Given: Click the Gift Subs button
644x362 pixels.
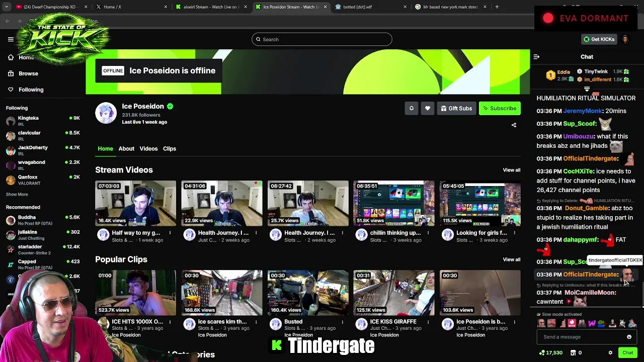Looking at the screenshot, I should [456, 108].
